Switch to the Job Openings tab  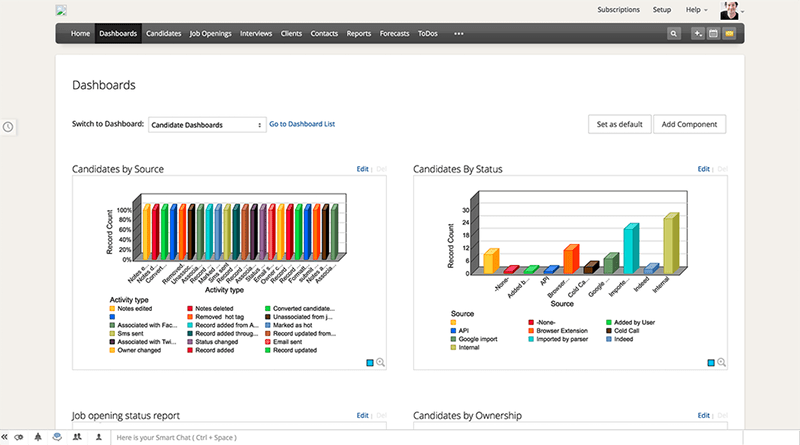click(211, 33)
